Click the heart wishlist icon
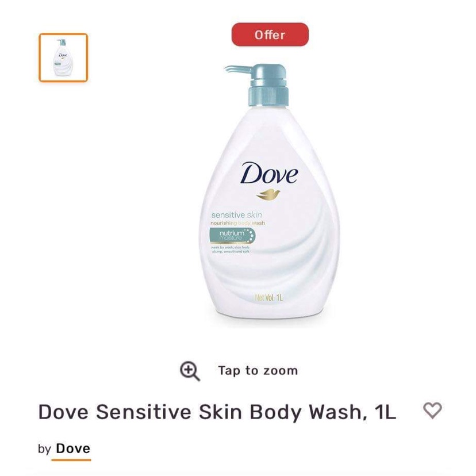The width and height of the screenshot is (476, 476). pos(432,410)
